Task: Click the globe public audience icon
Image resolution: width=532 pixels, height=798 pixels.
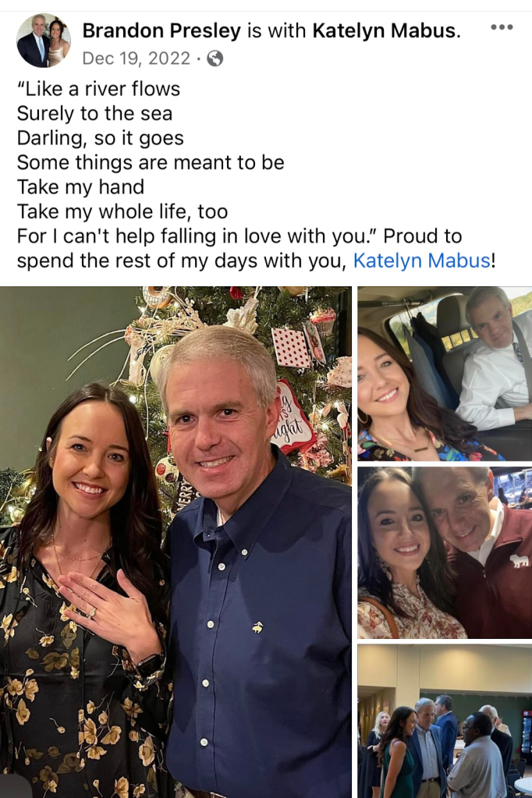Action: tap(215, 59)
